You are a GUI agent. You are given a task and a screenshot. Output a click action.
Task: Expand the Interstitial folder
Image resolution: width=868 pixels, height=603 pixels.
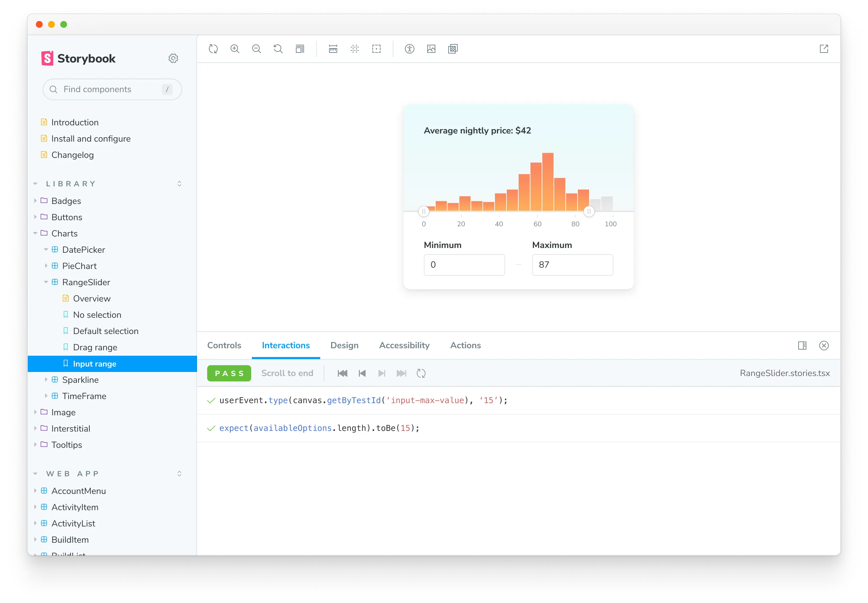click(x=35, y=428)
